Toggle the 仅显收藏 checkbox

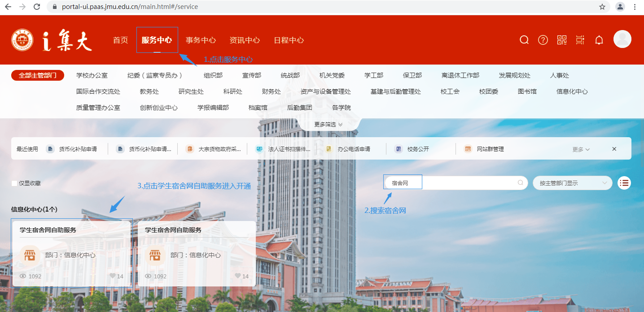pos(14,183)
